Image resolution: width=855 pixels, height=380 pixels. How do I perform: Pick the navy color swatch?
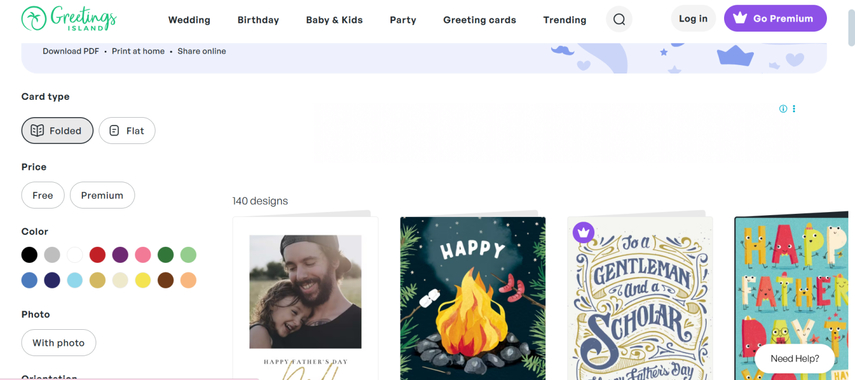[52, 280]
